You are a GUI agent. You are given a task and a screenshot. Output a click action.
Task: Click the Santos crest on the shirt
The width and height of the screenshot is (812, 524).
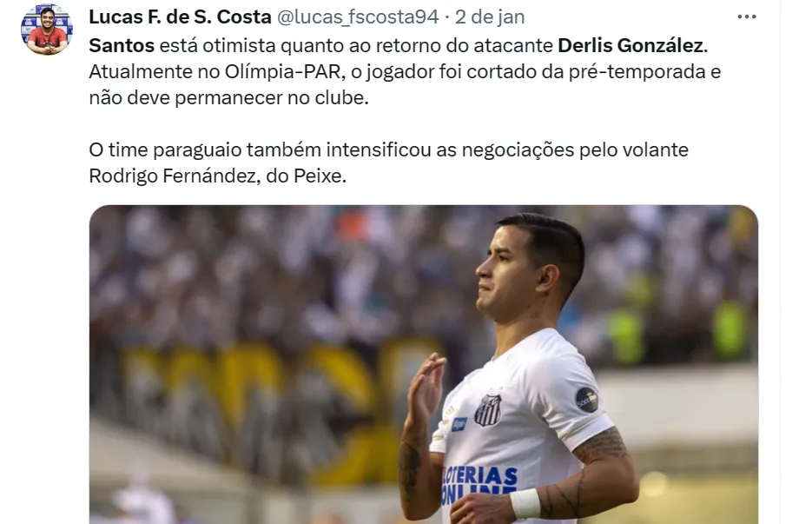pyautogui.click(x=488, y=410)
